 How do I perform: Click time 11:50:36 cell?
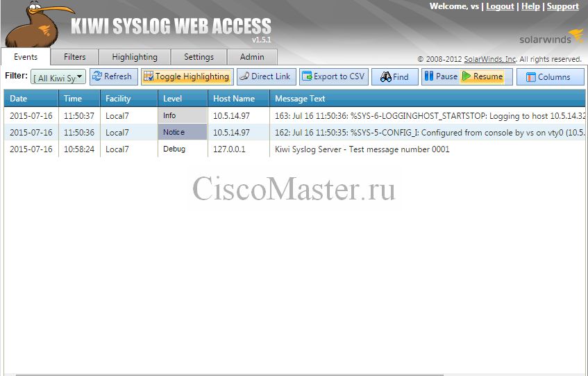tap(79, 133)
